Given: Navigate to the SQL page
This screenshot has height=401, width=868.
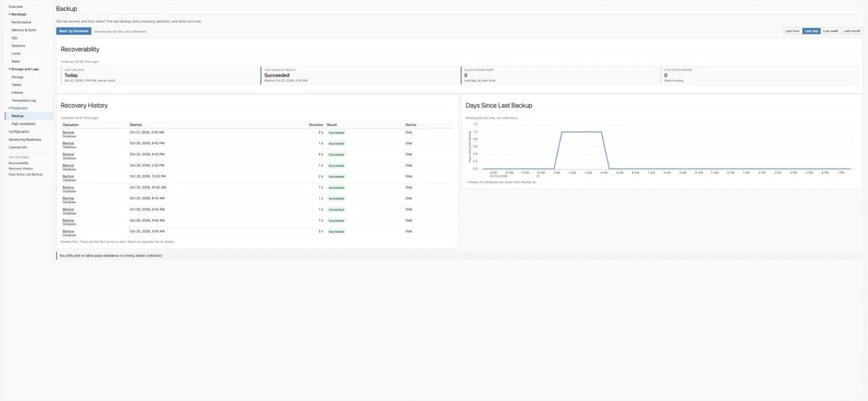Looking at the screenshot, I should tap(15, 38).
